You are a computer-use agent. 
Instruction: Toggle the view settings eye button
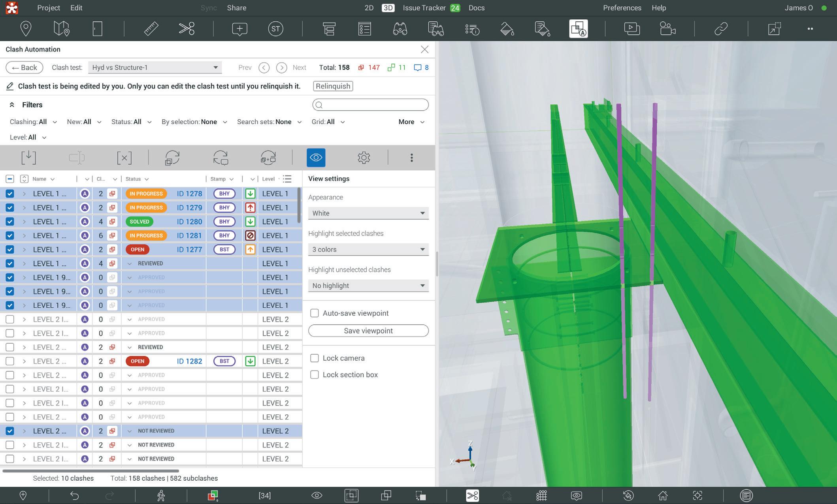pos(316,158)
